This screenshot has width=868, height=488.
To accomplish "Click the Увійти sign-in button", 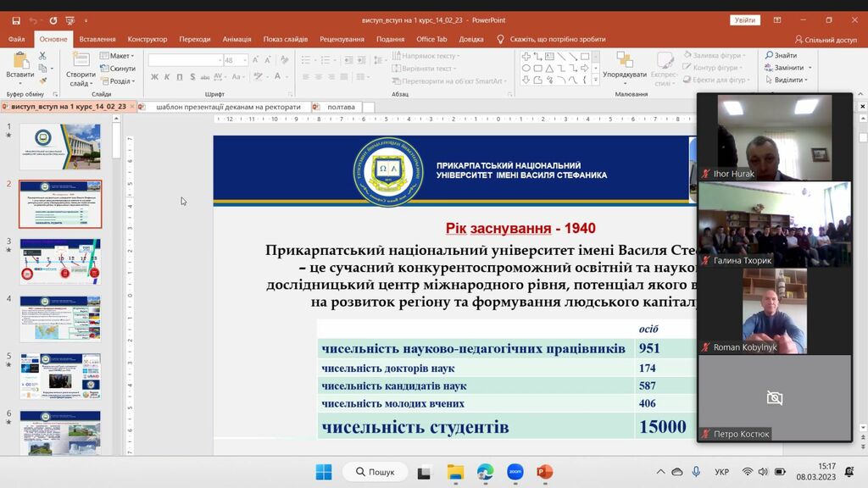I will pos(745,20).
